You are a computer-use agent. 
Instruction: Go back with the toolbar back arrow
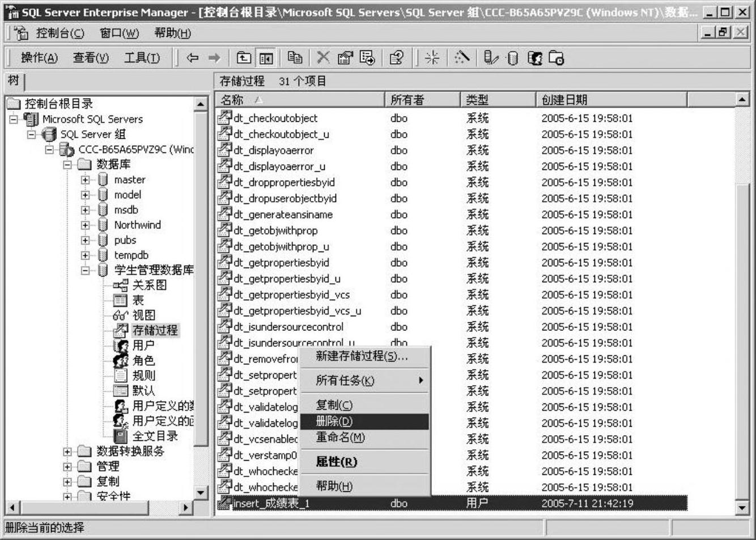pyautogui.click(x=193, y=58)
